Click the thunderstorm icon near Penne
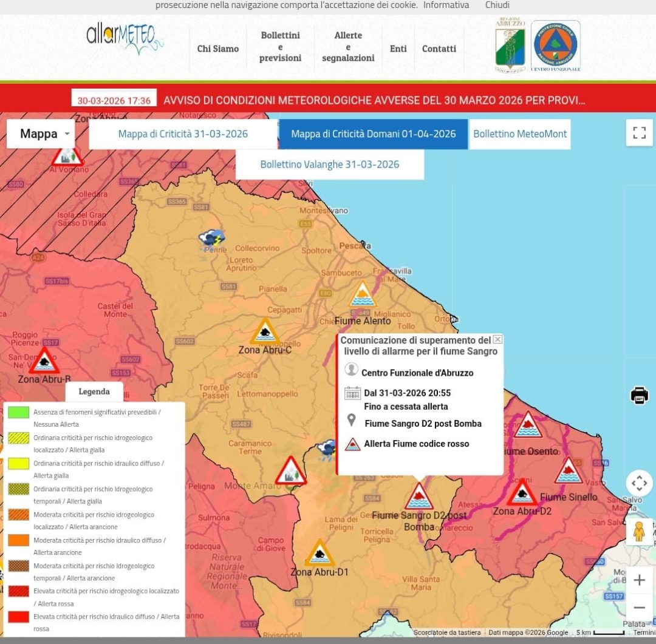This screenshot has height=644, width=656. (211, 239)
